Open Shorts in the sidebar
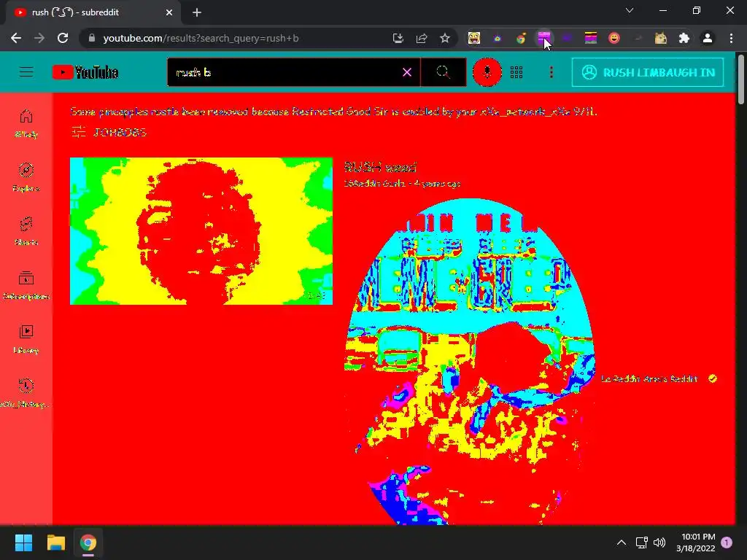 pyautogui.click(x=26, y=231)
